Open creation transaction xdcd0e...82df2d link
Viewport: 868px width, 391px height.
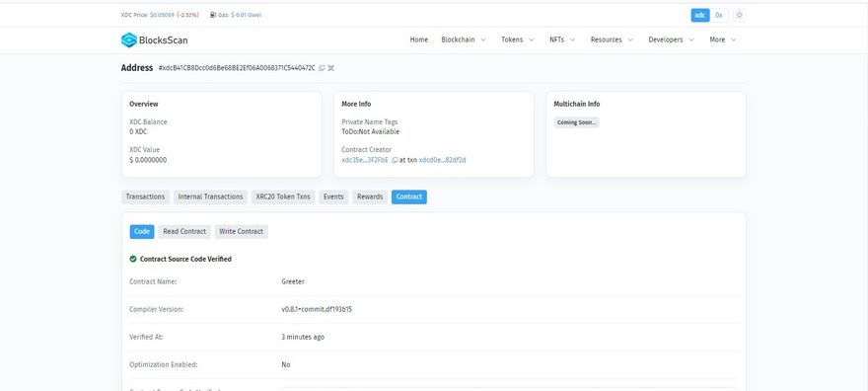click(x=442, y=160)
